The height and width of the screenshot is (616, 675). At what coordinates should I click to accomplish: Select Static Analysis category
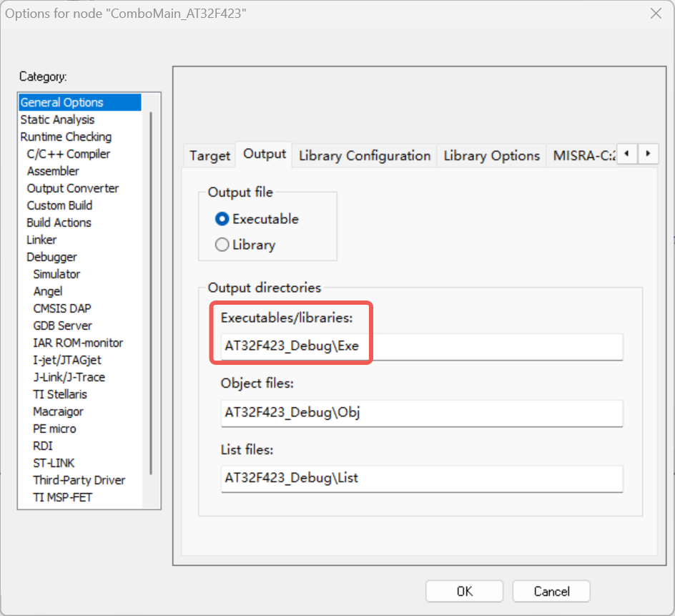click(57, 119)
